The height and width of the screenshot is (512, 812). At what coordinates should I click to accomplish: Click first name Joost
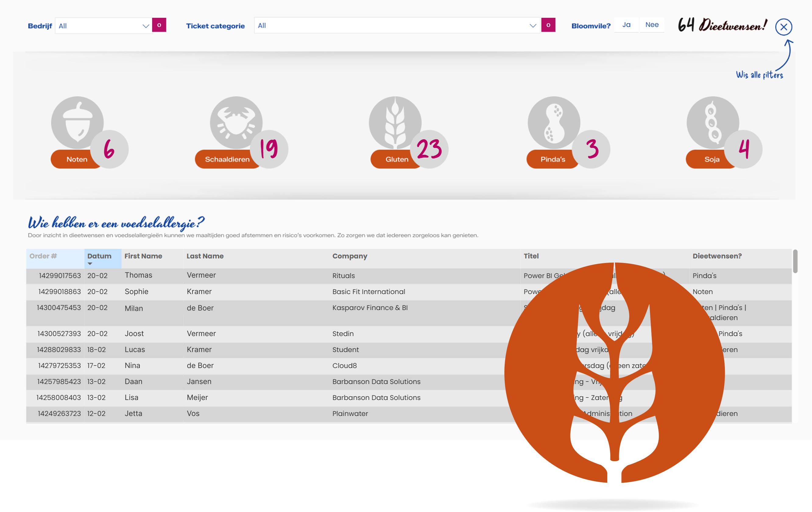pos(134,334)
